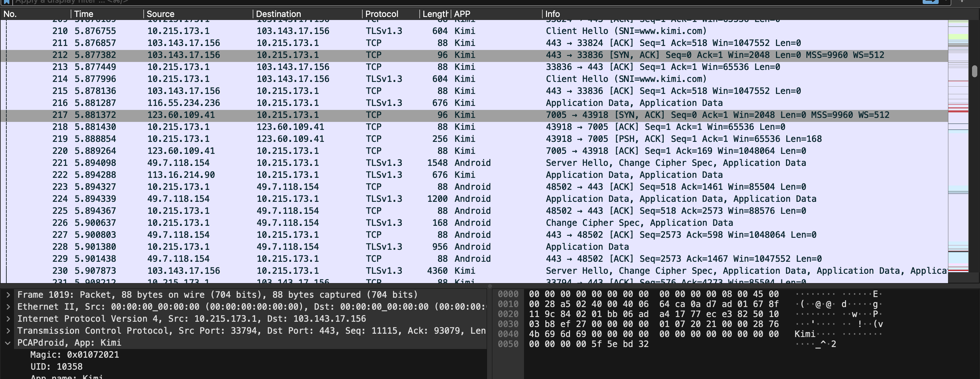Select packet 217 from 123.60.109.41
This screenshot has height=379, width=980.
[474, 115]
